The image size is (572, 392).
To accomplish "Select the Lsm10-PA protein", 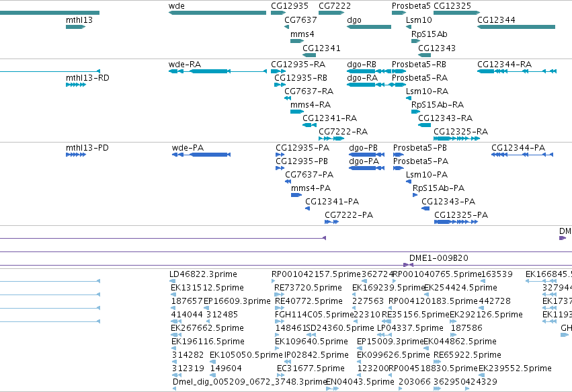I will point(409,182).
